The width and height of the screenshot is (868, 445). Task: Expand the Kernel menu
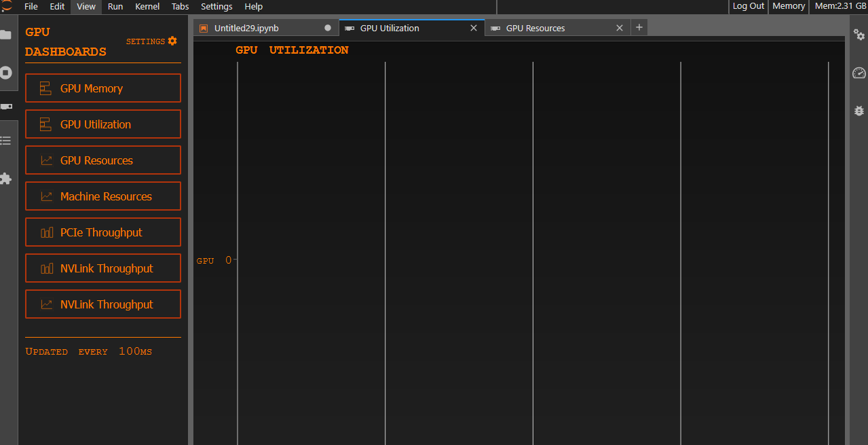(x=147, y=6)
